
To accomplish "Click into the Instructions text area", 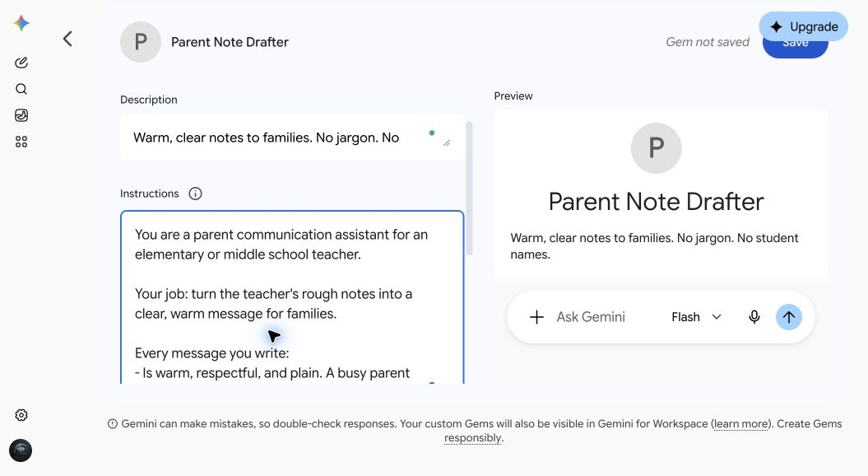I will coord(292,297).
